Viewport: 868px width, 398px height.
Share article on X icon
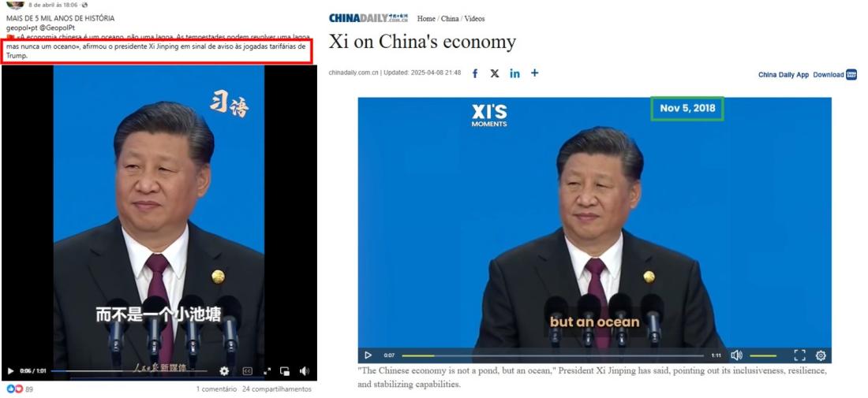click(x=494, y=73)
